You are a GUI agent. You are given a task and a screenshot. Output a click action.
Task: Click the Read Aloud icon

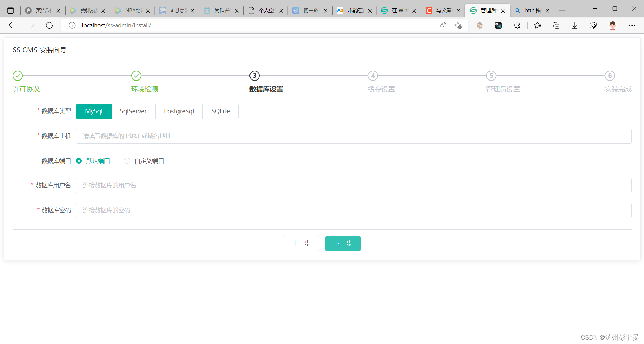[443, 25]
